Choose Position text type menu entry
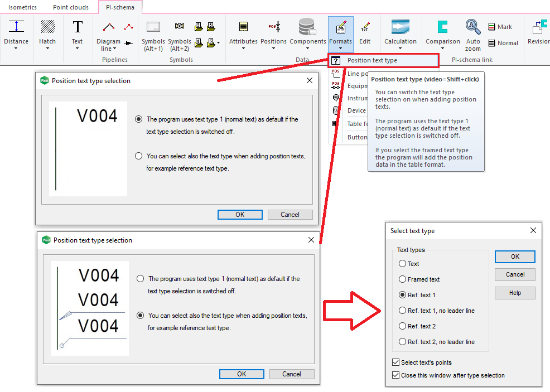The image size is (550, 392). pos(372,60)
